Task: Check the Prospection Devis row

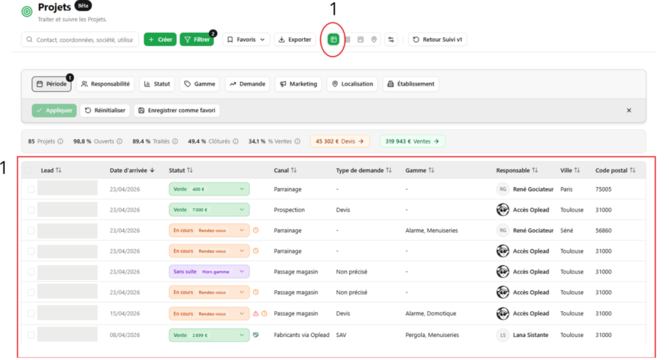Action: coord(31,210)
